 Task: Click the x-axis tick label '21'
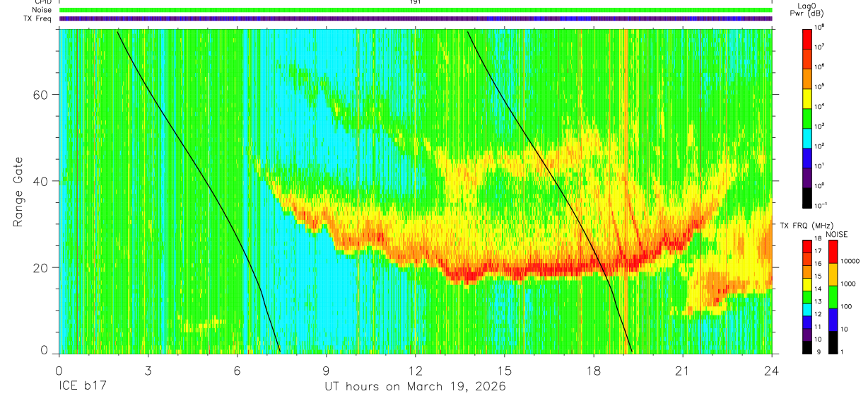click(683, 370)
